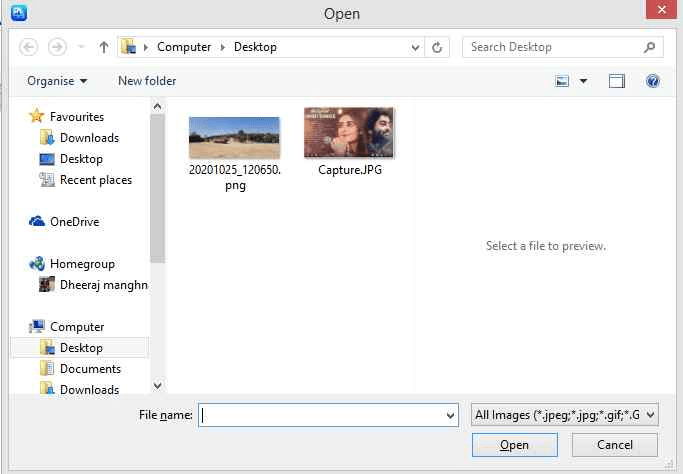Image resolution: width=683 pixels, height=474 pixels.
Task: Click the folder icon in address bar
Action: pos(128,46)
